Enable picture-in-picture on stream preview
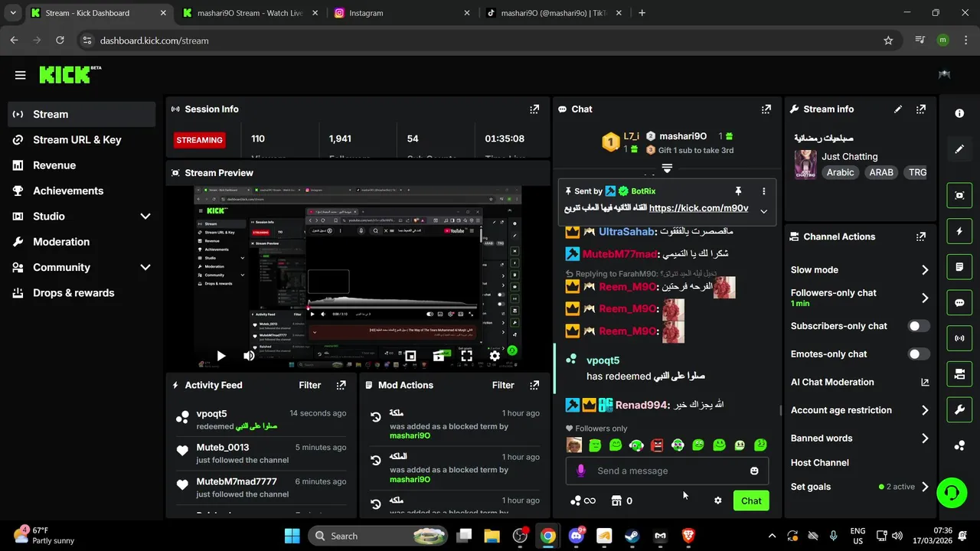 coord(410,356)
